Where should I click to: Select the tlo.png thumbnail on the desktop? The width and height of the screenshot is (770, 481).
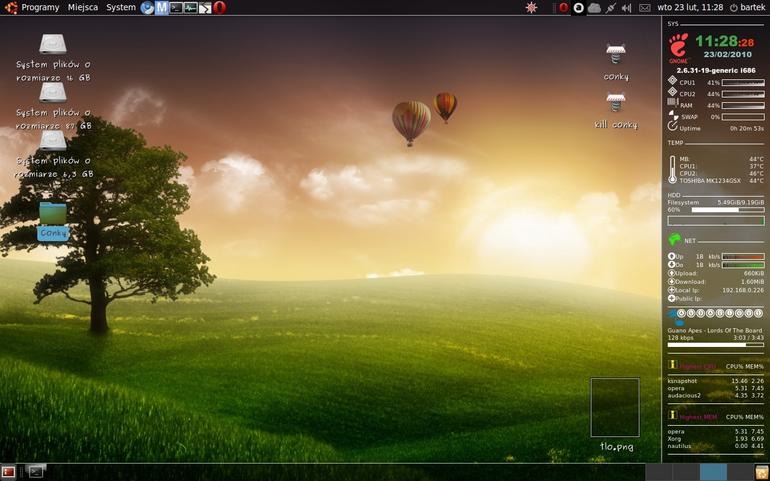pos(615,407)
